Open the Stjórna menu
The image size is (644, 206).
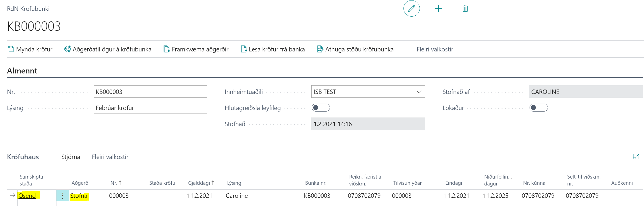[71, 157]
